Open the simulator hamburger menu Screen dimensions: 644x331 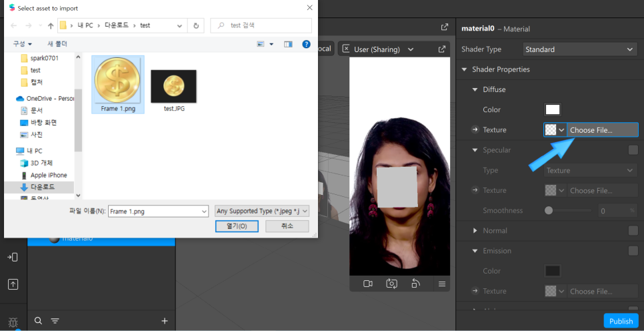[x=442, y=284]
